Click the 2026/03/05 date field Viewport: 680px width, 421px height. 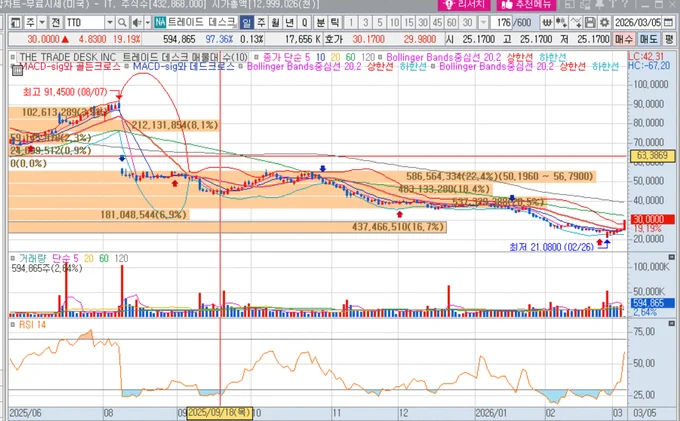point(638,22)
